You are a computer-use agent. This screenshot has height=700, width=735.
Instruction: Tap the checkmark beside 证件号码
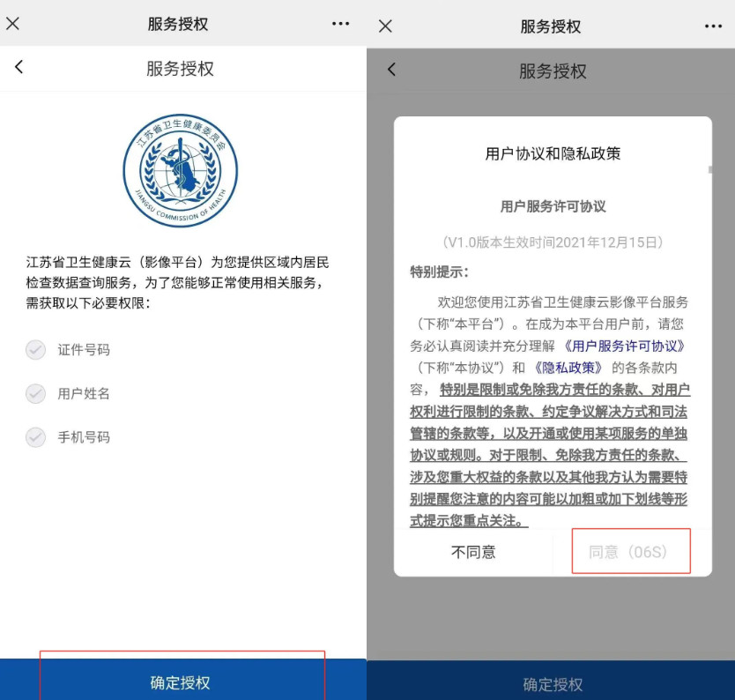coord(34,350)
